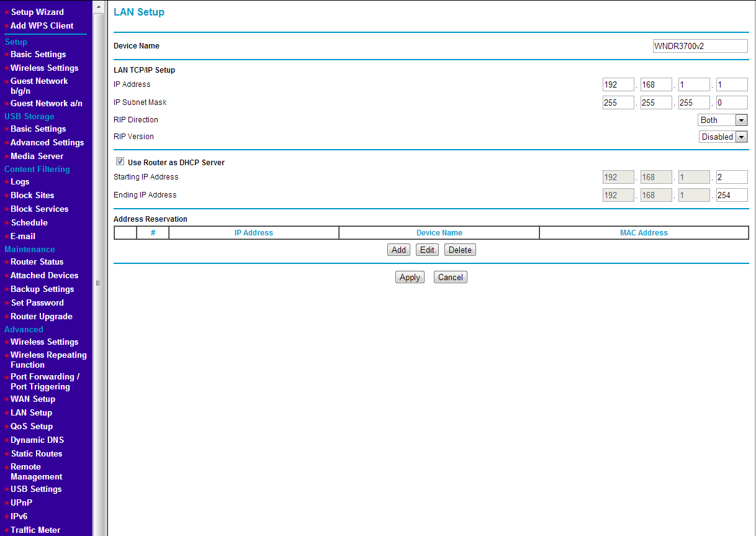
Task: Open the Traffic Meter page
Action: (37, 529)
